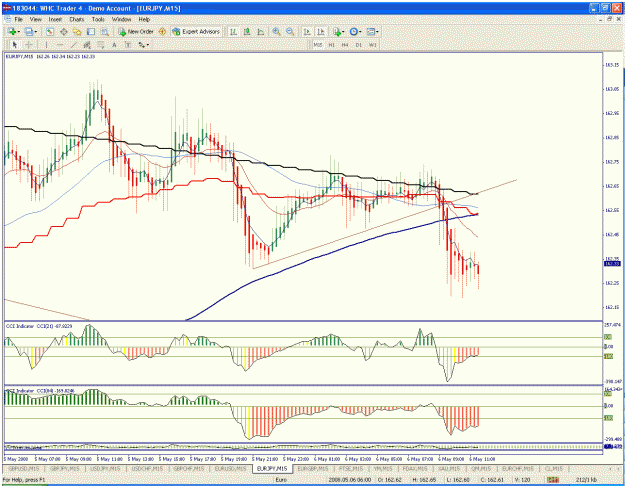Open the Periodicity clock icon
Screen dimensions: 625x486
(354, 31)
